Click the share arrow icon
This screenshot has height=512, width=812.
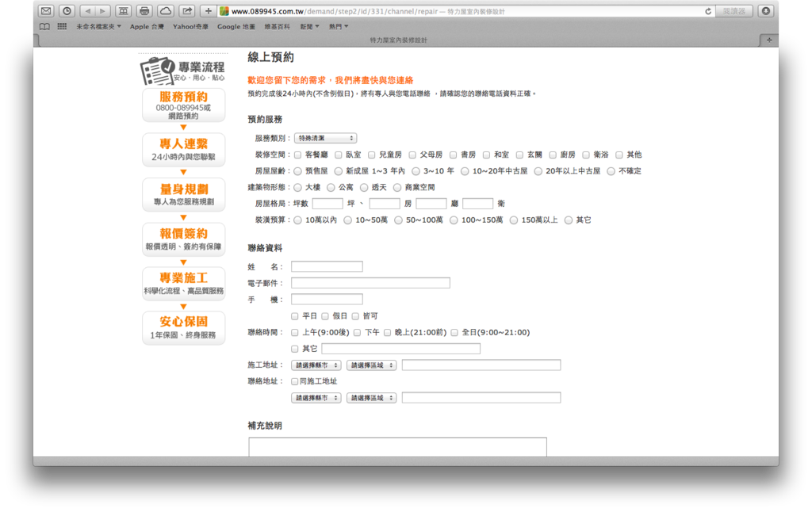(187, 11)
